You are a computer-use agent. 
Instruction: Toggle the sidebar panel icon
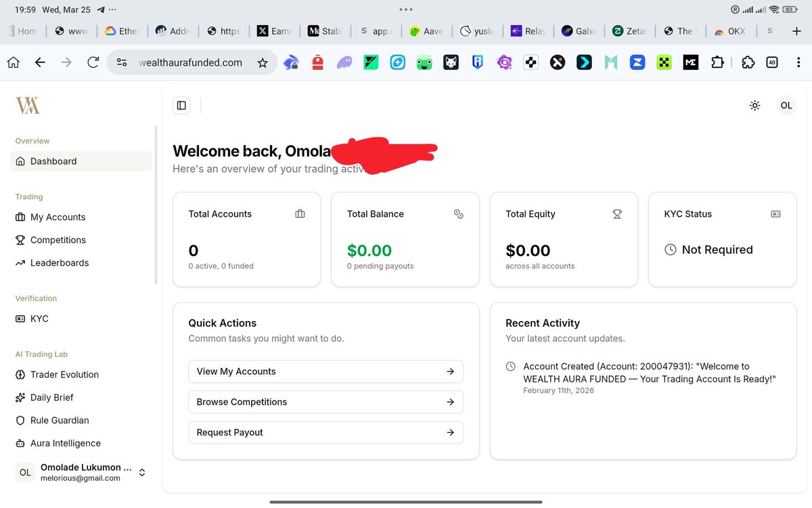tap(181, 105)
